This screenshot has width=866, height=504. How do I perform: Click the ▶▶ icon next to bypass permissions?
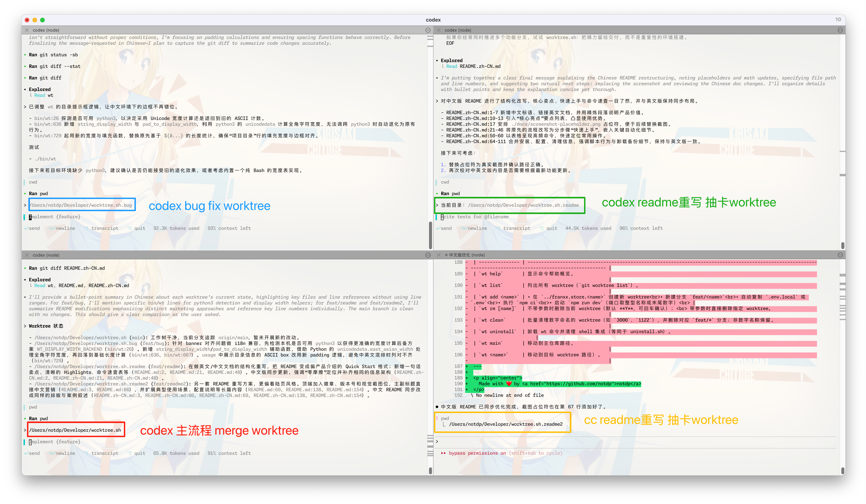pyautogui.click(x=443, y=453)
